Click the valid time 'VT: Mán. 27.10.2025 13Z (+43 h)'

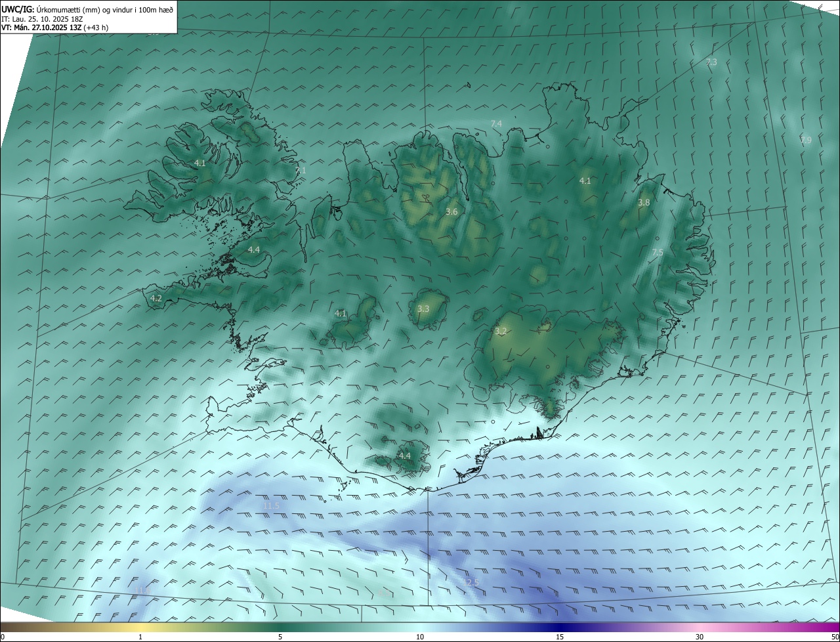click(54, 28)
